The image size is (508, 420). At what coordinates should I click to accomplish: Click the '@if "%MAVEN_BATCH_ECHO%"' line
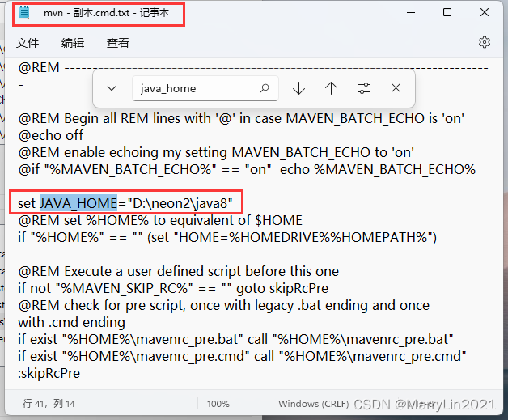click(x=247, y=169)
